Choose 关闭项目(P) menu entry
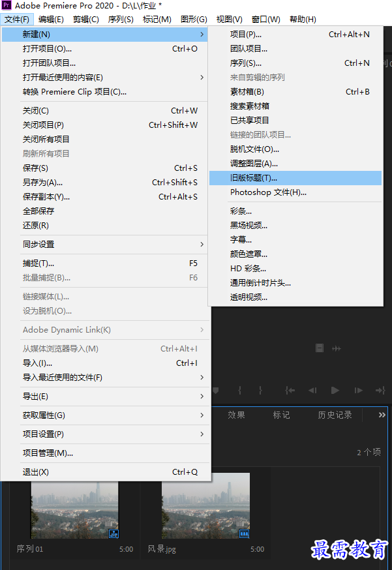392x570 pixels. click(105, 125)
